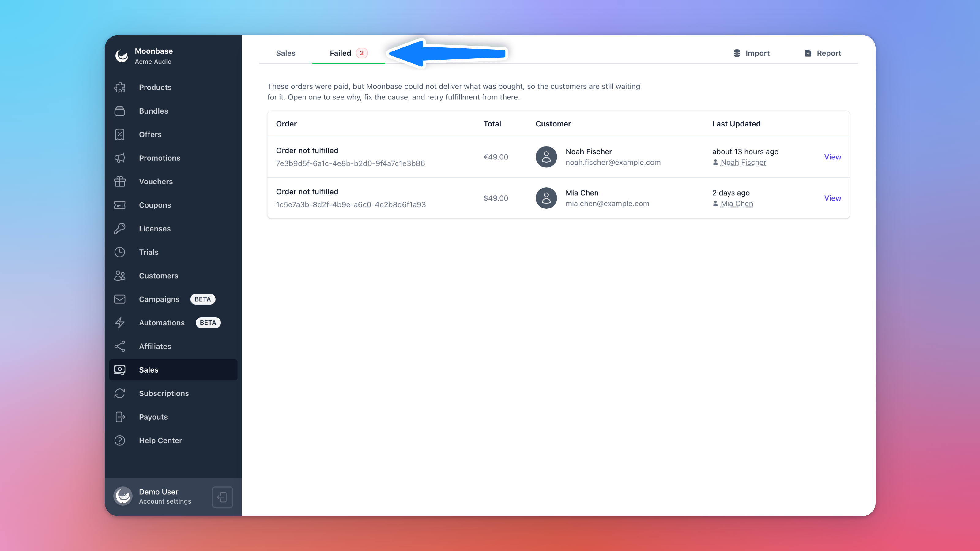Click the Last Updated column header
The height and width of the screenshot is (551, 980).
(736, 124)
